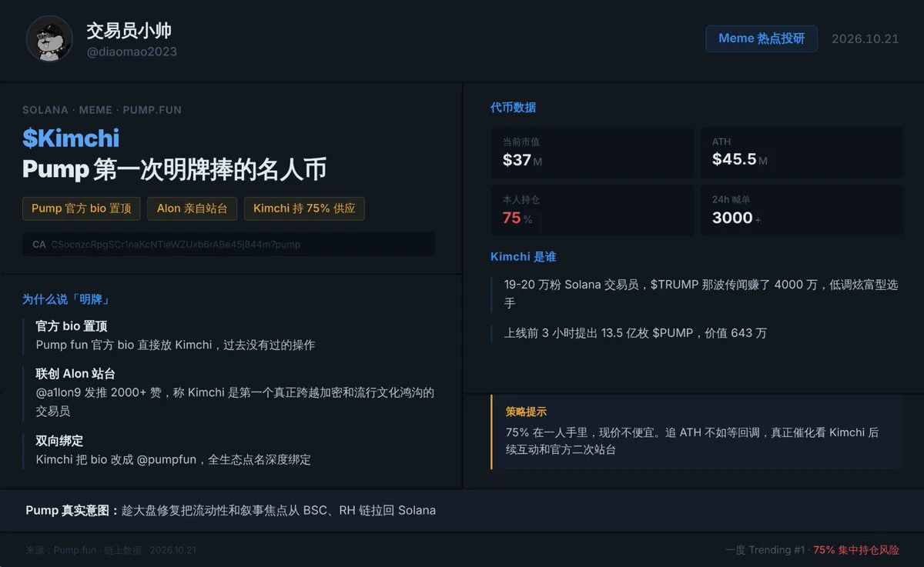This screenshot has width=924, height=567.
Task: Click the 本人持仓 75% stat card
Action: (592, 210)
